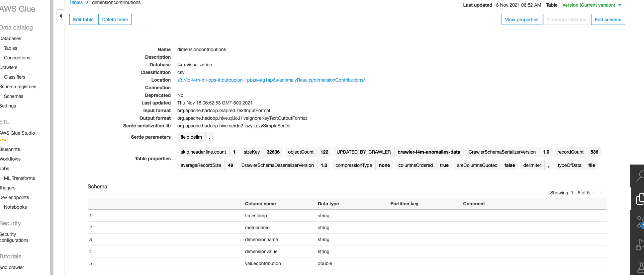Click the areColumnsQuoted property tag
Viewport: 644px width, 275px height.
(486, 165)
